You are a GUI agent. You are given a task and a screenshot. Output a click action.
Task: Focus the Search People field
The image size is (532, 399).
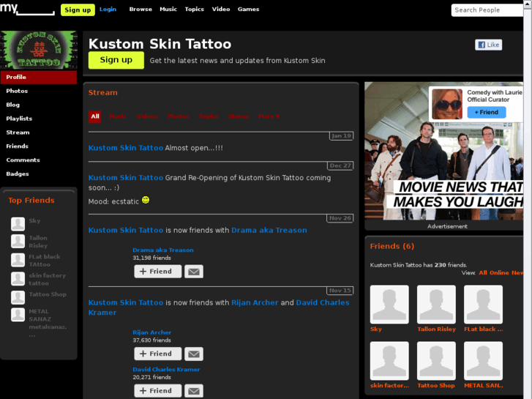point(487,10)
